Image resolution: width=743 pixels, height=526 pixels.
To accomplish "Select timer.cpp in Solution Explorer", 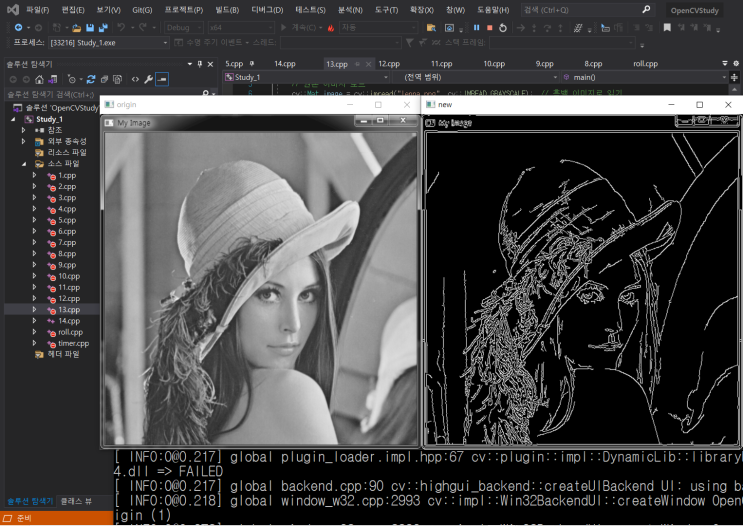I will 73,344.
